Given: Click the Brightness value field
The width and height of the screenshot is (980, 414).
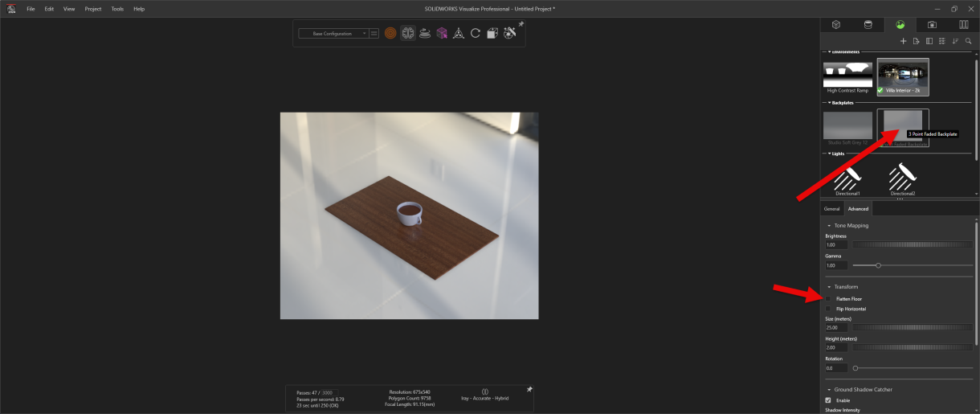Looking at the screenshot, I should (836, 244).
